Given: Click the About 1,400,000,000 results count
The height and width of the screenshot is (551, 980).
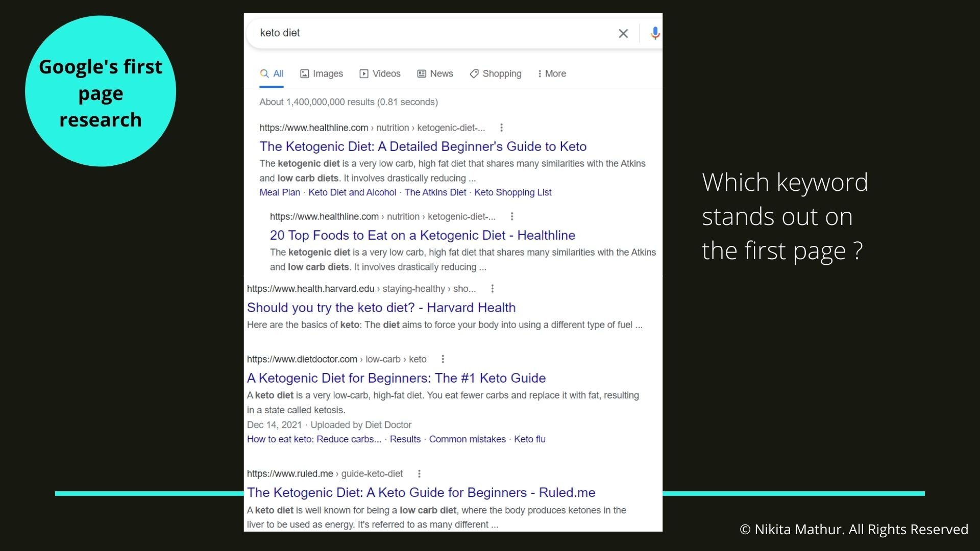Looking at the screenshot, I should click(349, 102).
